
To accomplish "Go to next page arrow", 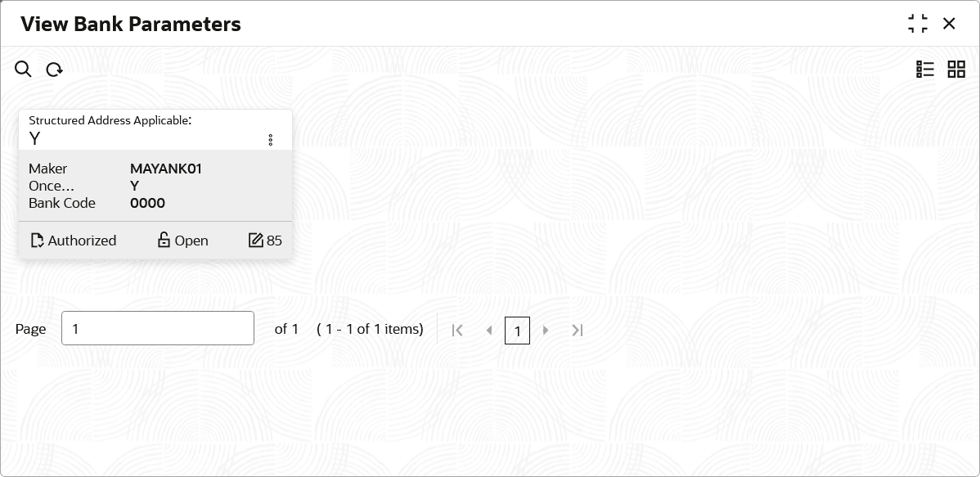I will tap(546, 330).
